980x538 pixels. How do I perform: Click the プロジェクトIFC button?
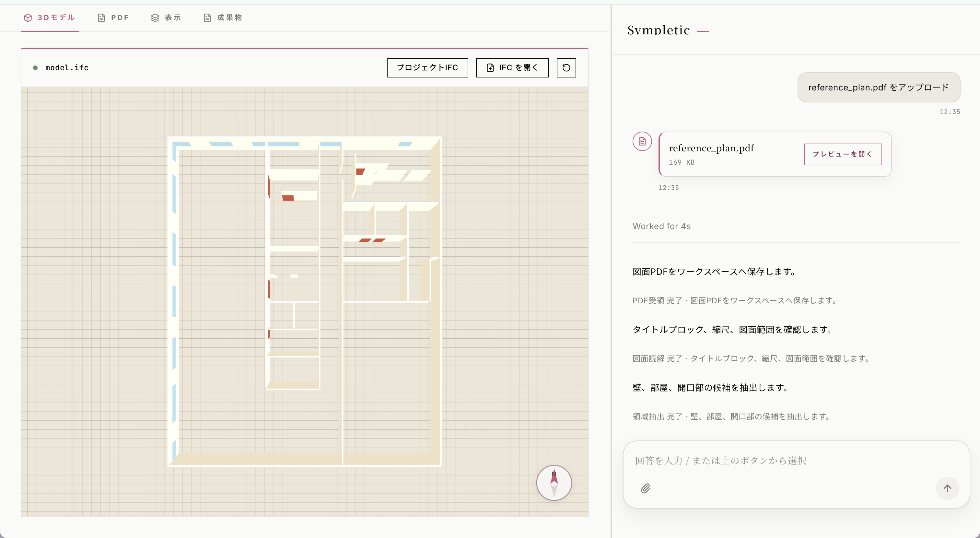(x=427, y=68)
